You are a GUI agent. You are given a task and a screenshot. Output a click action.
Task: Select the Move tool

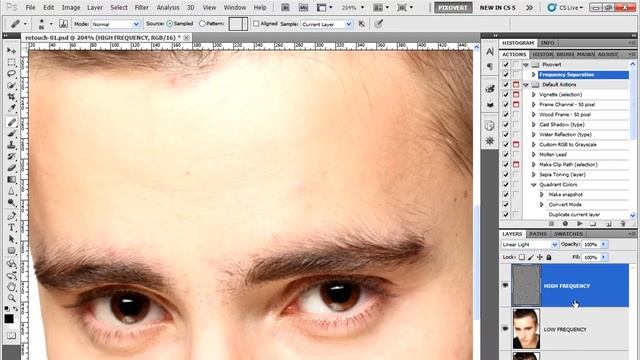tap(11, 51)
